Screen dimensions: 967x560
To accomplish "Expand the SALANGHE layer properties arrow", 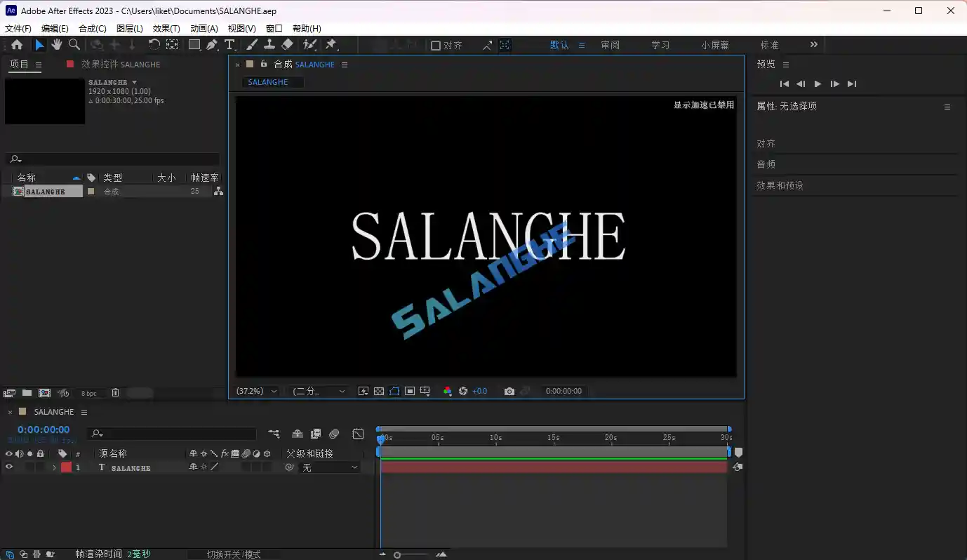I will pyautogui.click(x=53, y=467).
